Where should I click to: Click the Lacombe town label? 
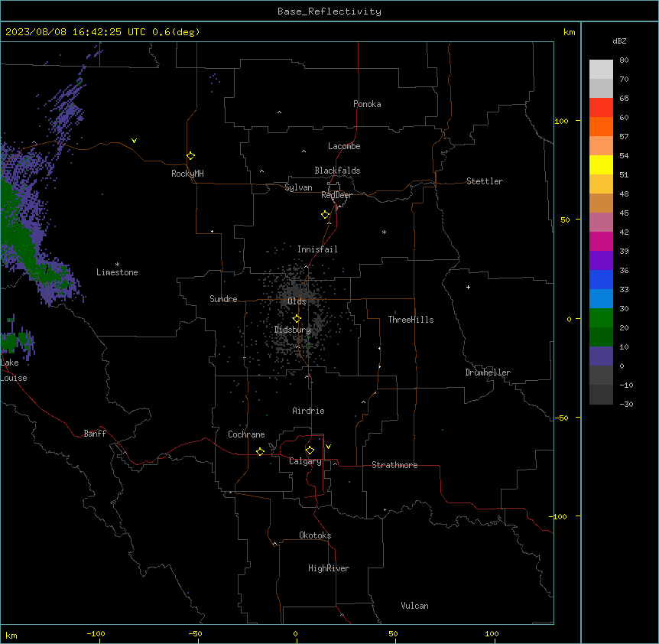pos(344,146)
